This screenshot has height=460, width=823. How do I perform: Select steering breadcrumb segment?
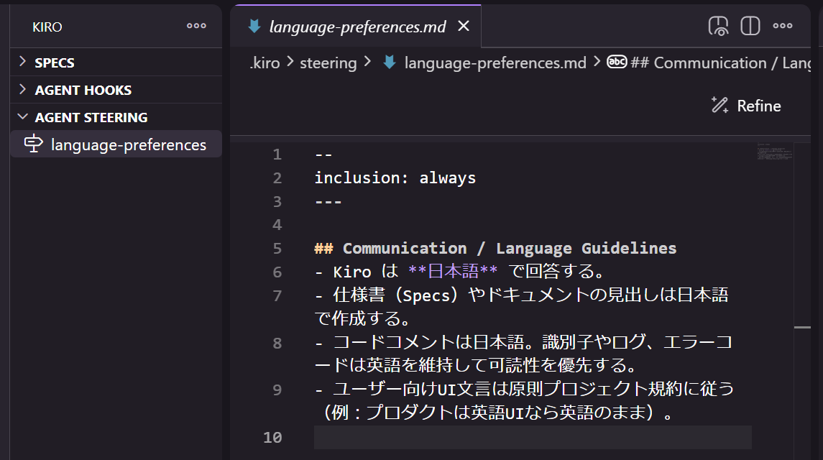pyautogui.click(x=328, y=63)
